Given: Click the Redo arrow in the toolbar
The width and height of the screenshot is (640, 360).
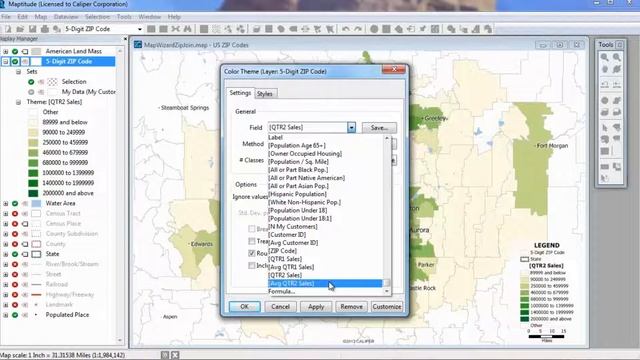Looking at the screenshot, I should point(358,29).
